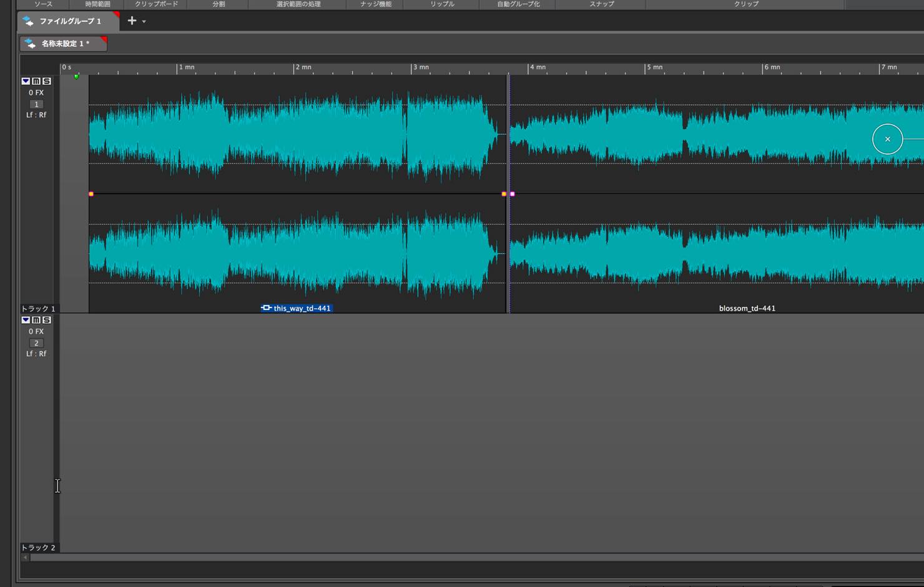Click the 0 s mark on the time ruler

click(66, 67)
